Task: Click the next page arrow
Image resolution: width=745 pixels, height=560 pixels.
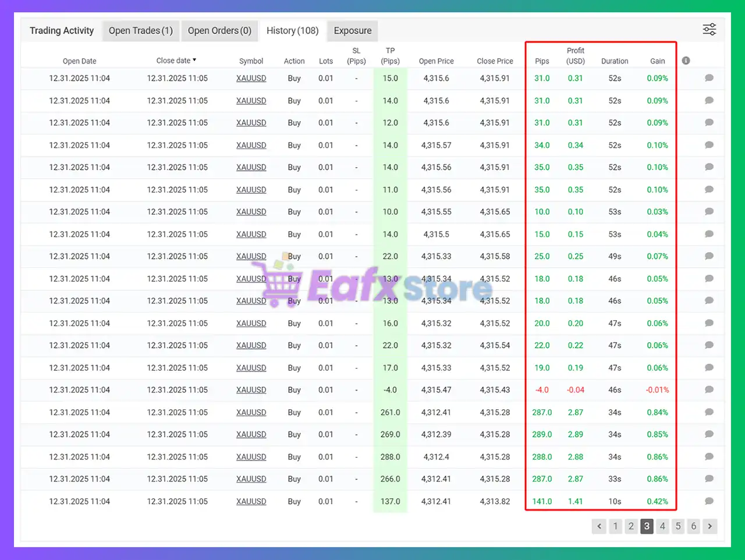Action: 709,526
